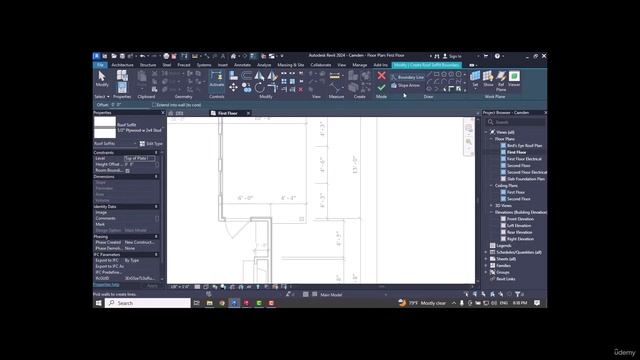Open the Front Elevation view
640x360 pixels.
tap(520, 219)
